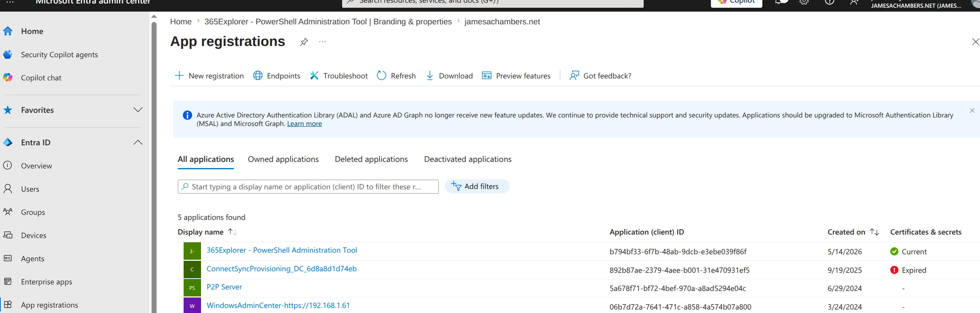Click Home in the breadcrumb
This screenshot has height=313, width=980.
click(181, 22)
